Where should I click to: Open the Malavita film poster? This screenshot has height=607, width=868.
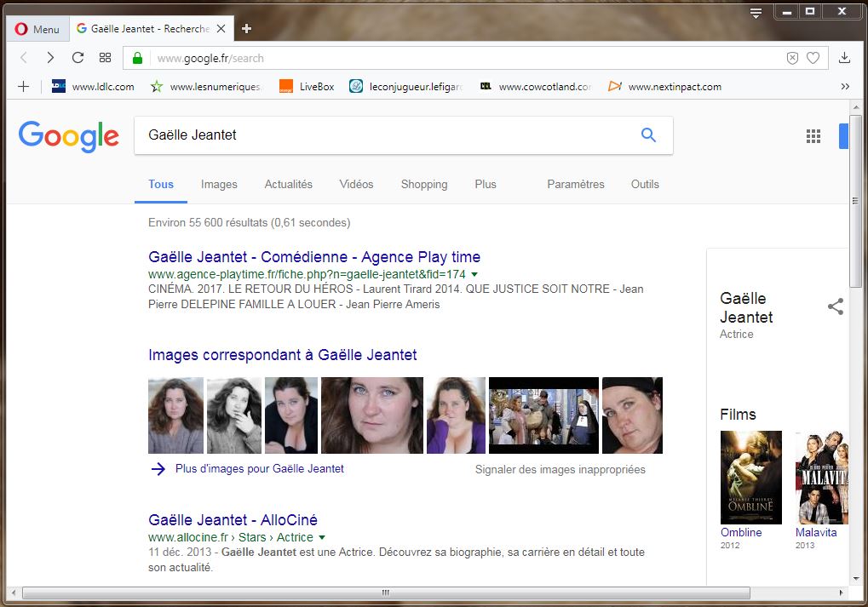[x=822, y=478]
